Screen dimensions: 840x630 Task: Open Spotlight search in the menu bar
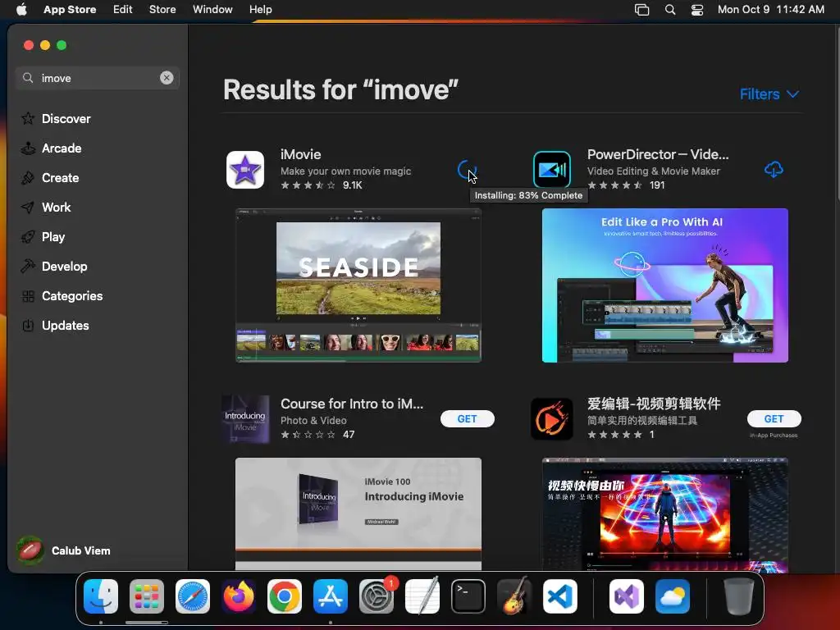pyautogui.click(x=669, y=10)
